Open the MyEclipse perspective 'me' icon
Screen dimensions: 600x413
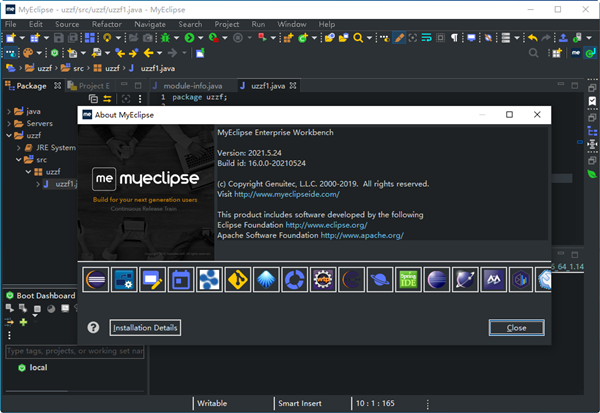pyautogui.click(x=576, y=53)
